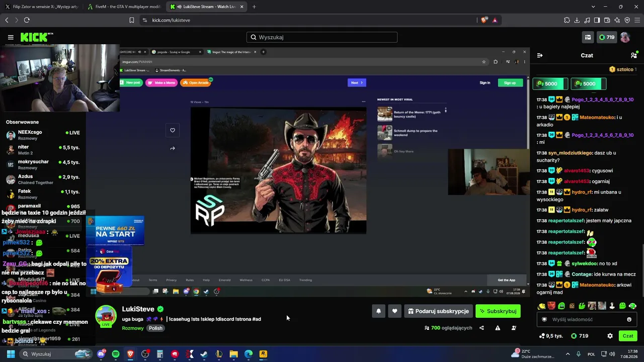Screen dimensions: 644x362
Task: Switch to the FiveM browser tab
Action: pos(124,7)
